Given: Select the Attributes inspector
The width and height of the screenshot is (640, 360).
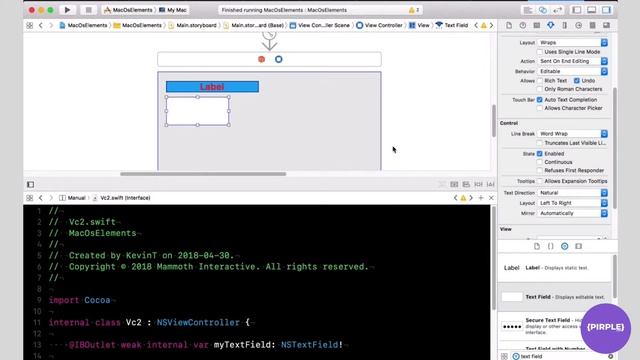Looking at the screenshot, I should [x=551, y=25].
